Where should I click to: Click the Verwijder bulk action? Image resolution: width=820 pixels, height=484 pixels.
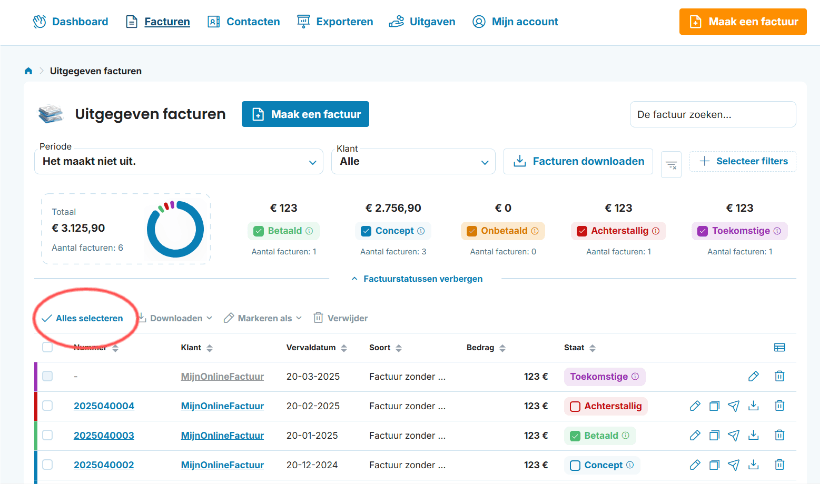point(340,318)
